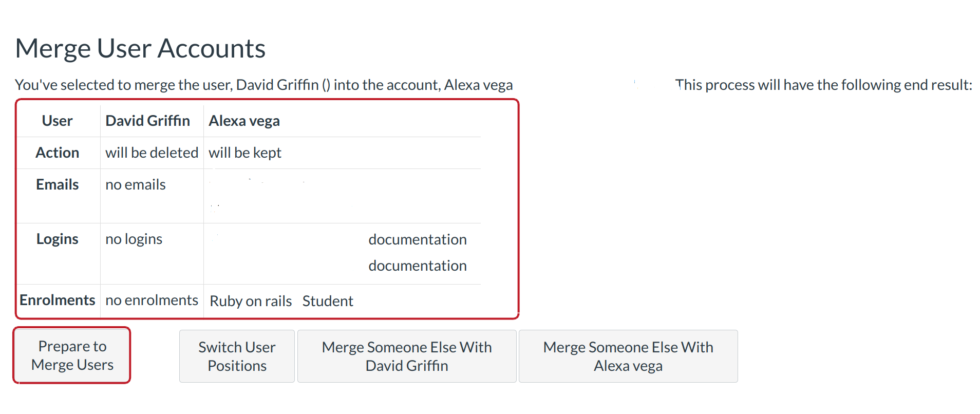Click the "will be kept" action cell
Viewport: 980px width, 414px height.
245,153
